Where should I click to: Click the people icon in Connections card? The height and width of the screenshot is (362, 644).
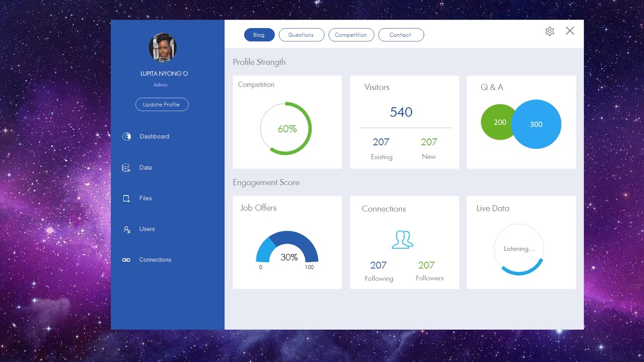(x=403, y=239)
